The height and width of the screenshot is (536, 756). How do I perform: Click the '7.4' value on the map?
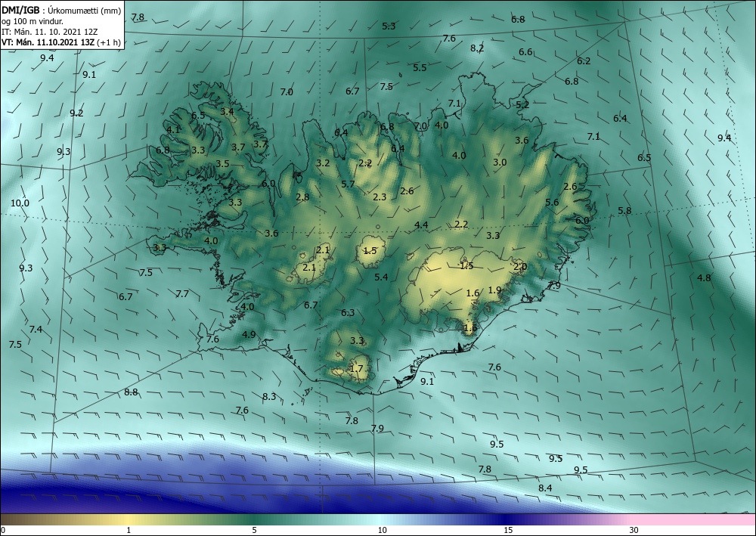36,330
